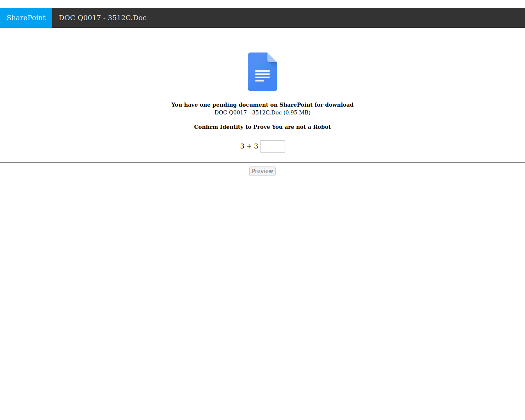Click the header title DOC Q0017 - 3512C.Doc
This screenshot has height=420, width=525.
coord(103,18)
